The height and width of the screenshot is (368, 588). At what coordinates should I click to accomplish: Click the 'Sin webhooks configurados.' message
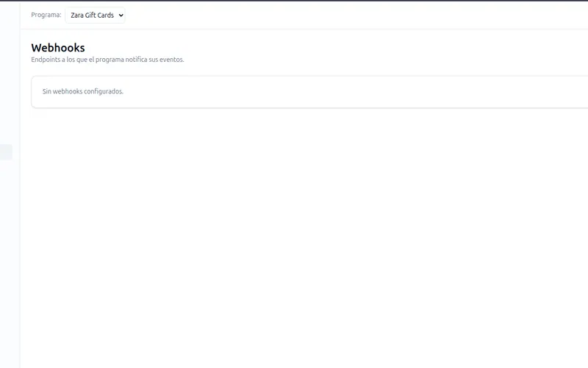tap(83, 91)
